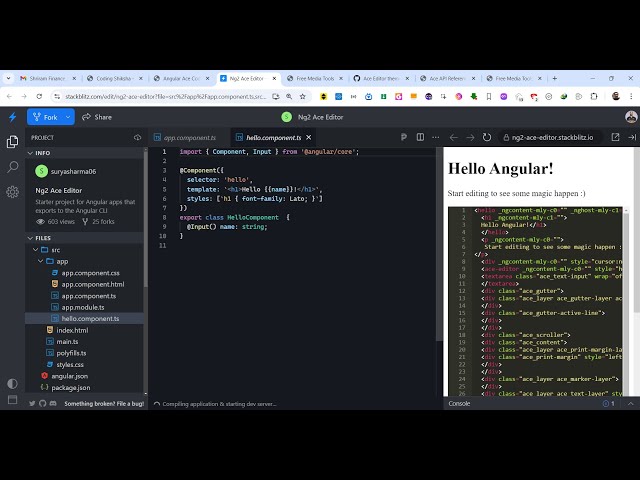This screenshot has width=640, height=480.
Task: Split the editor with the split icon
Action: pos(420,137)
